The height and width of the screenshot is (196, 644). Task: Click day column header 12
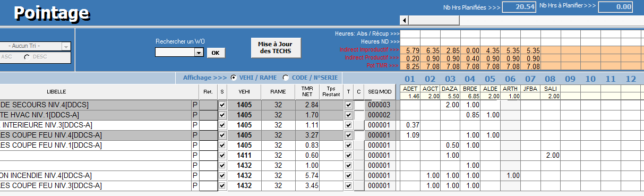[x=631, y=79]
